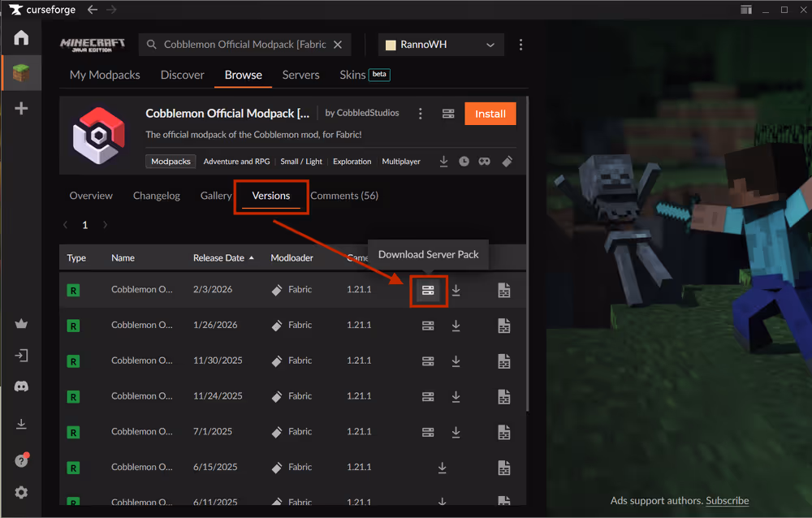Open downloads icon in left sidebar
Image resolution: width=812 pixels, height=518 pixels.
tap(21, 424)
